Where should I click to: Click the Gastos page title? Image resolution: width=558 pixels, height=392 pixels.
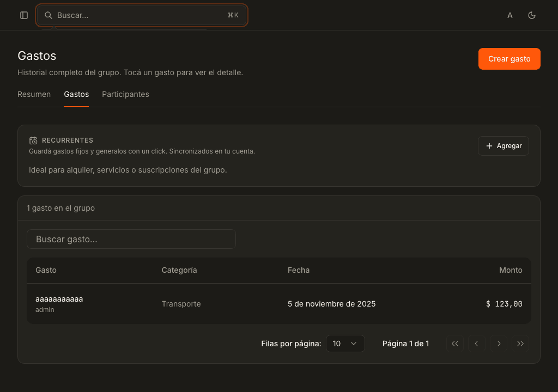(x=37, y=56)
